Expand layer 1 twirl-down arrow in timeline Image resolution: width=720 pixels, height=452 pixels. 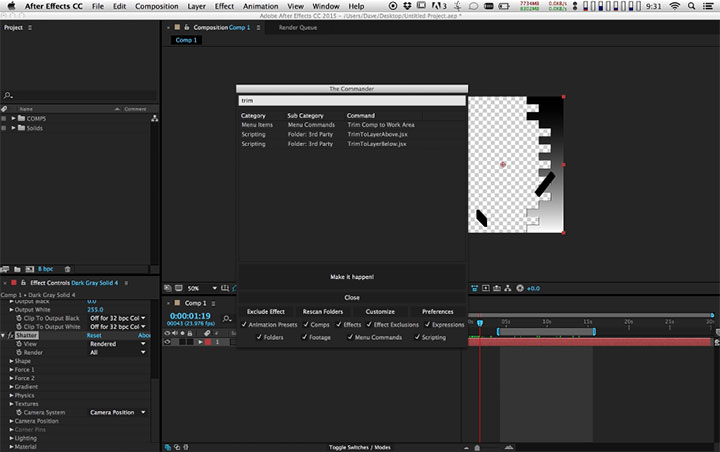(200, 342)
